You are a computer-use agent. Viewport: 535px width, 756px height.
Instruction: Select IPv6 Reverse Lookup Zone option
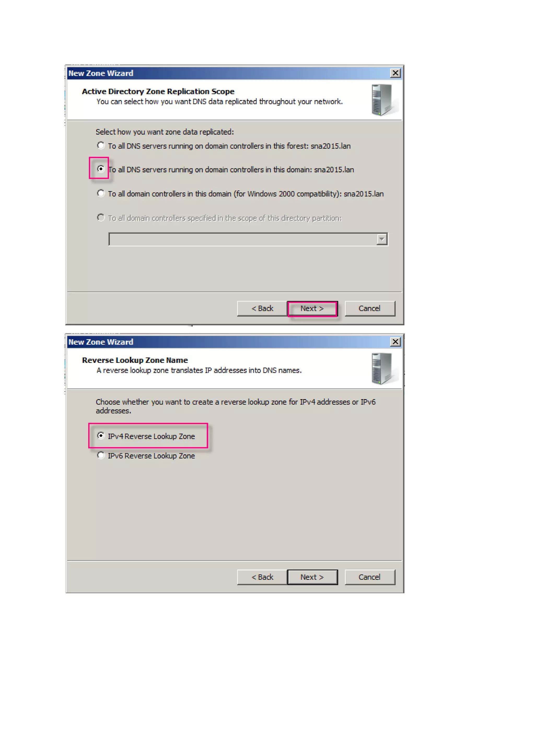click(x=101, y=455)
